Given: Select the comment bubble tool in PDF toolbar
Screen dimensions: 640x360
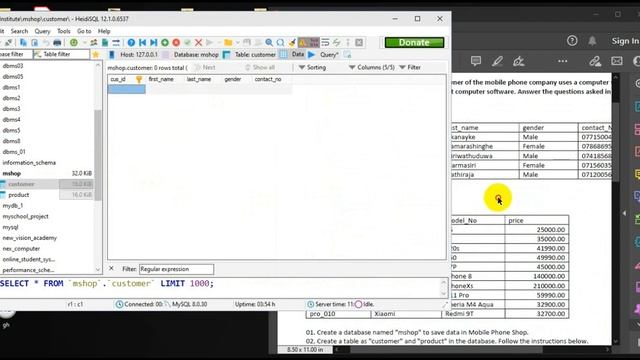Looking at the screenshot, I should pos(476,61).
